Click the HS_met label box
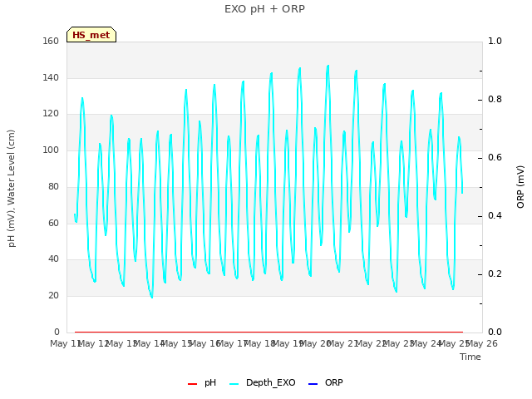 tap(91, 35)
